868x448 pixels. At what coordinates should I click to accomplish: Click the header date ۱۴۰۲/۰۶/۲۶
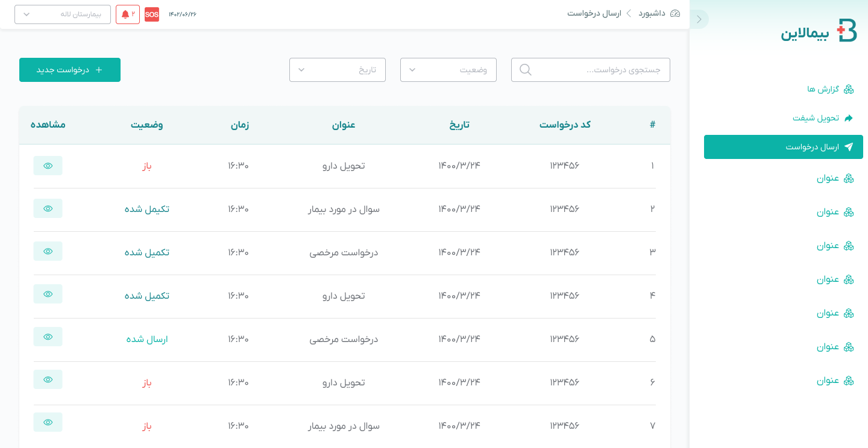183,14
